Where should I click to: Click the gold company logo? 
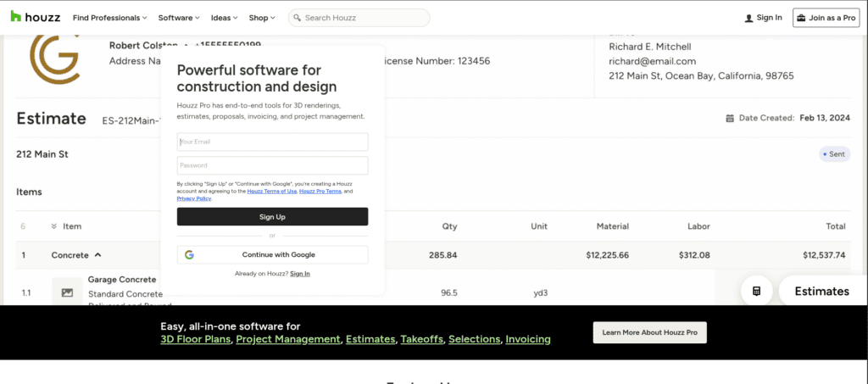(54, 58)
